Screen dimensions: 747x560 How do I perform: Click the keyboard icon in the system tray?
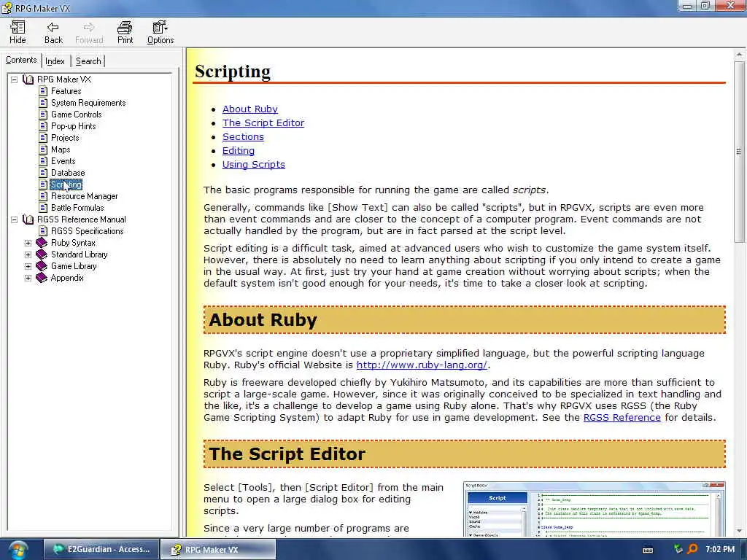click(648, 550)
